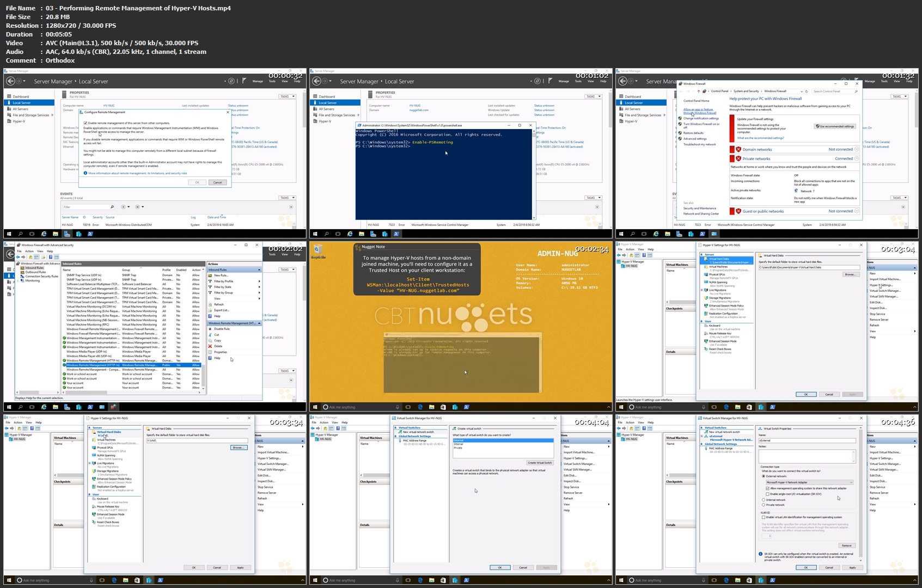Viewport: 922px width, 588px height.
Task: Open Events TASKS dropdown in 00:00:32 frame
Action: pyautogui.click(x=287, y=198)
